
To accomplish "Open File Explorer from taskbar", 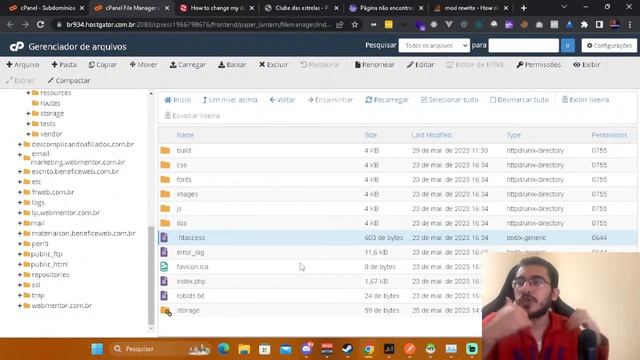I will coord(244,349).
